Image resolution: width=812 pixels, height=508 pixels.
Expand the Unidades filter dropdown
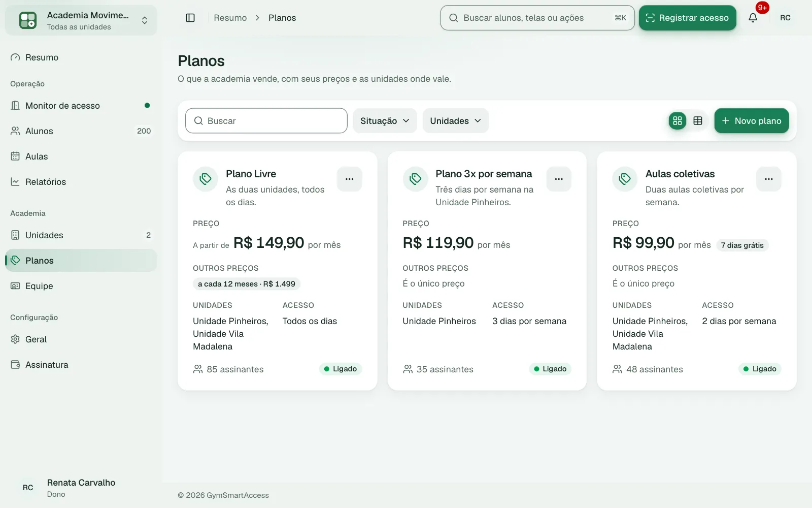(x=456, y=121)
